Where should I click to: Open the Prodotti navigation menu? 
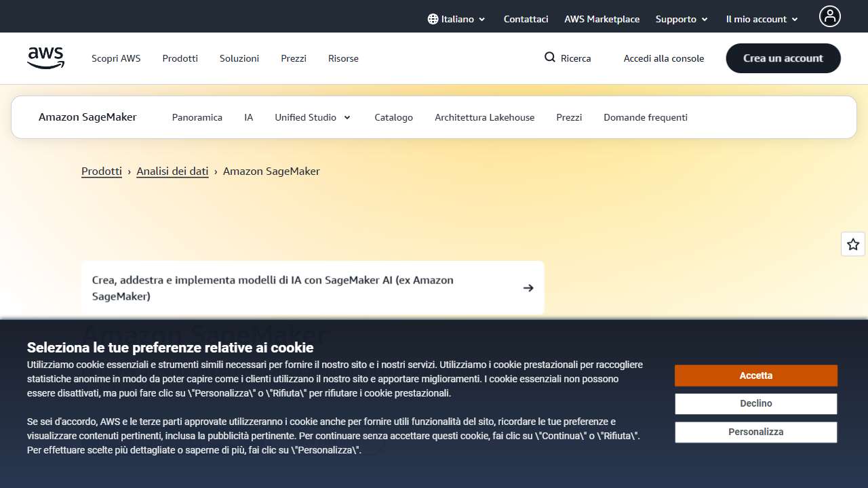(x=180, y=58)
